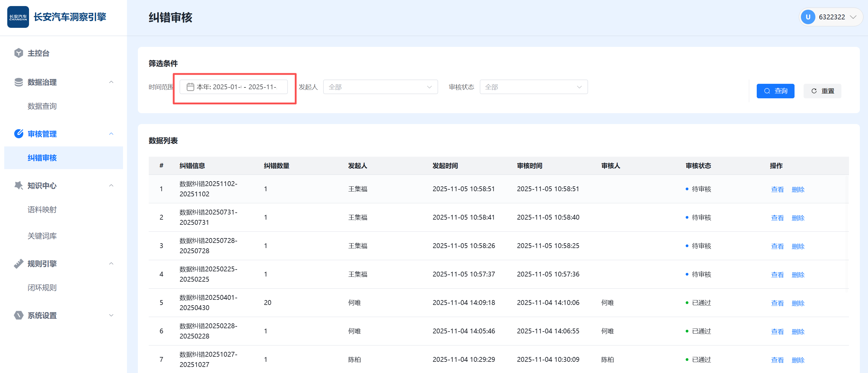Screen dimensions: 868x373
Task: Click the 数据治理 database icon
Action: tap(18, 82)
